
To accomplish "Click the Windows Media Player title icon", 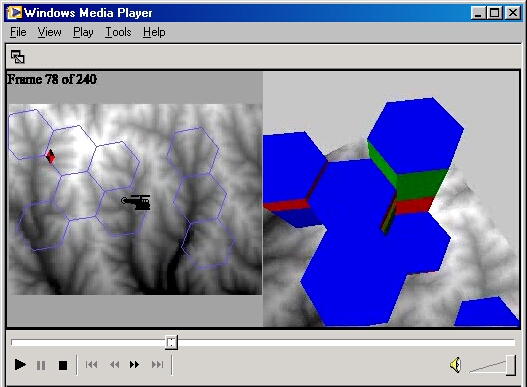I will [x=14, y=13].
